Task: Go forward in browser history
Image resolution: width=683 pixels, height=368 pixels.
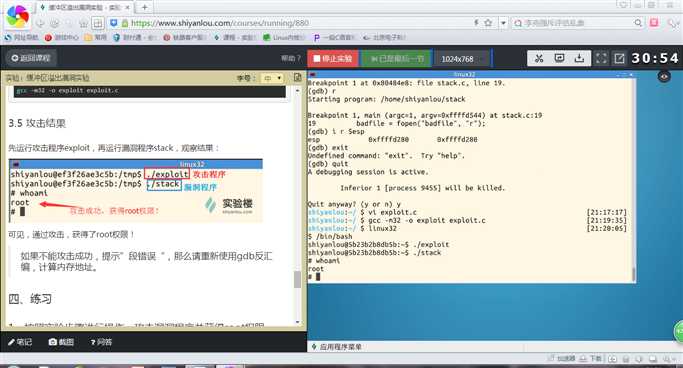Action: [54, 23]
